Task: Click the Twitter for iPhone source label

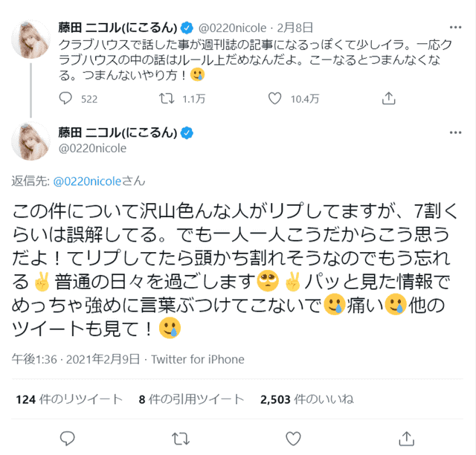Action: click(198, 359)
